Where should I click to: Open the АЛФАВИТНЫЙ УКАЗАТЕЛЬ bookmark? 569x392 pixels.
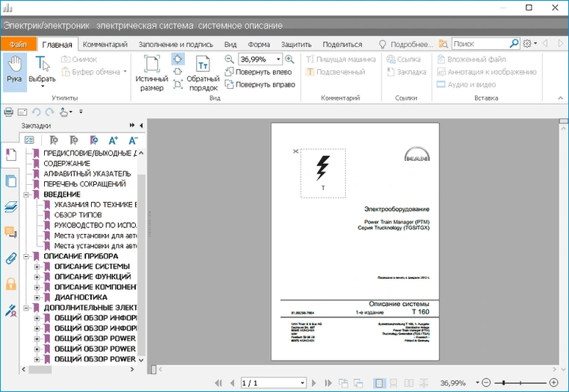(x=87, y=173)
